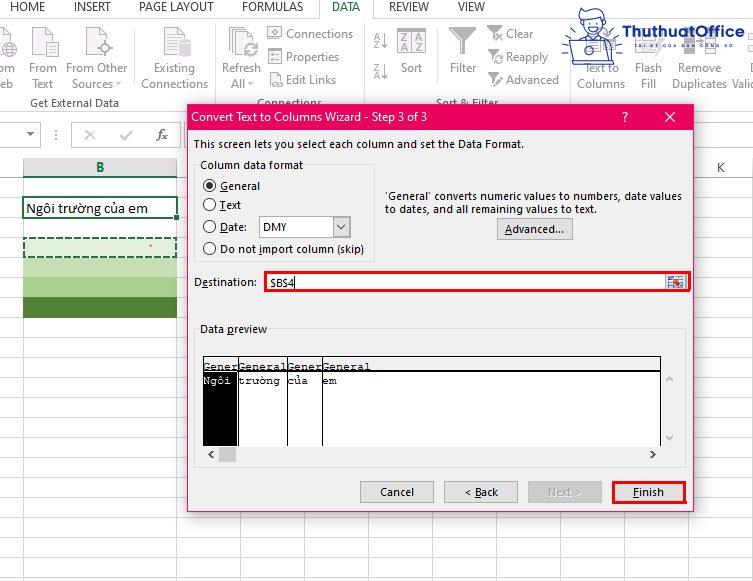The width and height of the screenshot is (753, 581).
Task: Click Edit Links in the ribbon
Action: pos(302,80)
